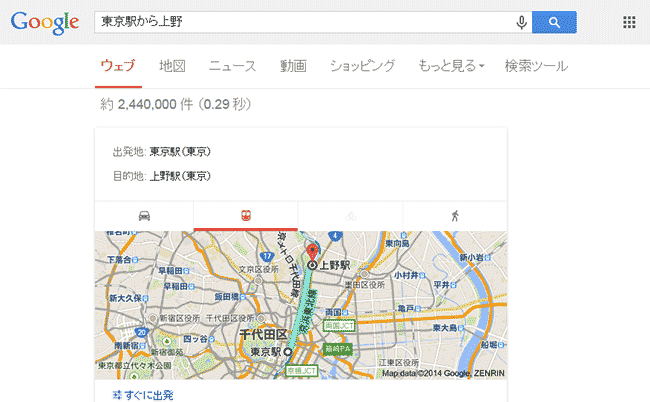Click the 船堀 station label on map

coord(489,344)
